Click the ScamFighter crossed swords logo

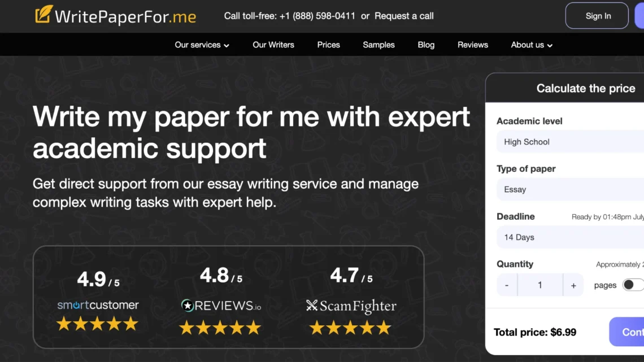[x=312, y=306]
